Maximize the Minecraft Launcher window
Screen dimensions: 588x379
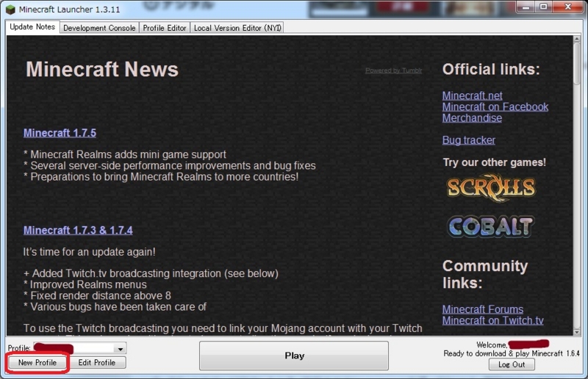pos(543,7)
